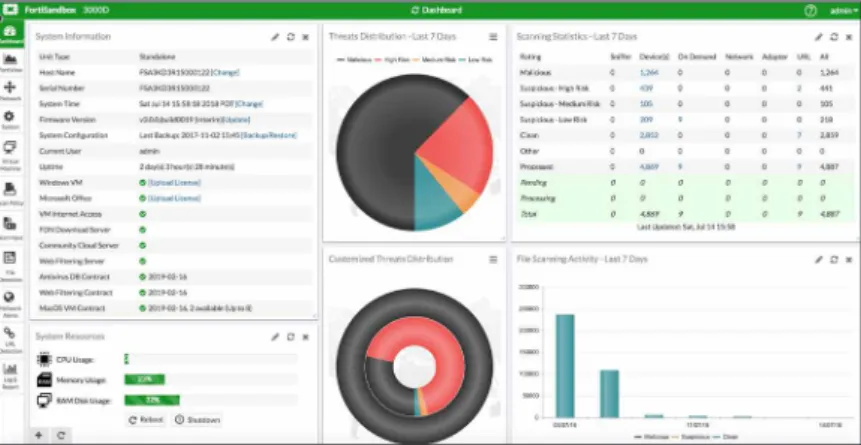Click the Dashboard title in top bar

441,10
